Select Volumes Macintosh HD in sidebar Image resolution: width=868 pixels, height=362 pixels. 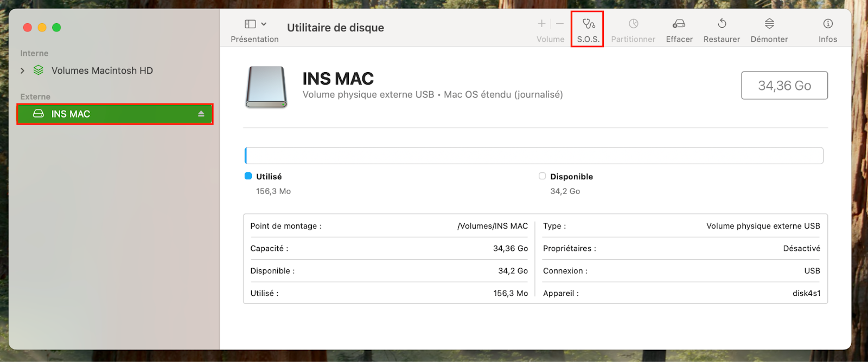(102, 70)
